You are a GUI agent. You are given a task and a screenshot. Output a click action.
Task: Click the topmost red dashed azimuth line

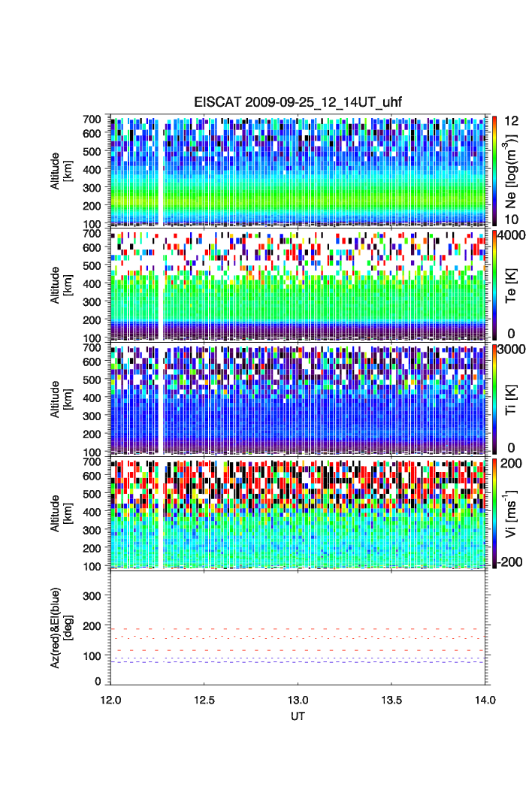301,628
